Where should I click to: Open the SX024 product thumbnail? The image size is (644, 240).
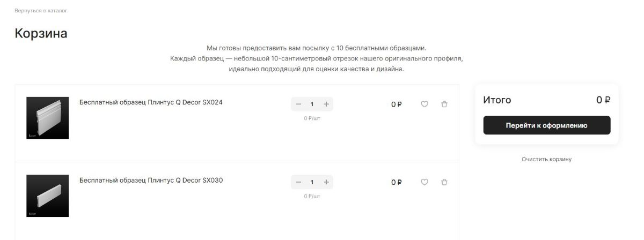47,118
